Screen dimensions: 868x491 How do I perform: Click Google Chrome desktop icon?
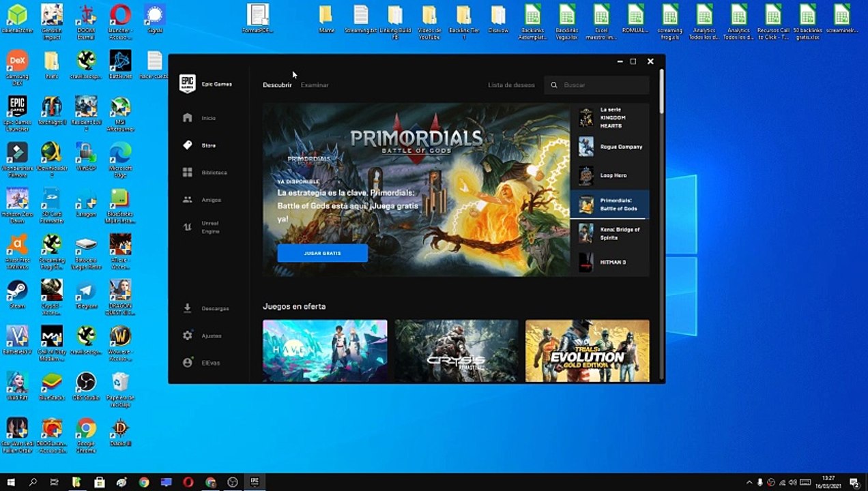86,434
